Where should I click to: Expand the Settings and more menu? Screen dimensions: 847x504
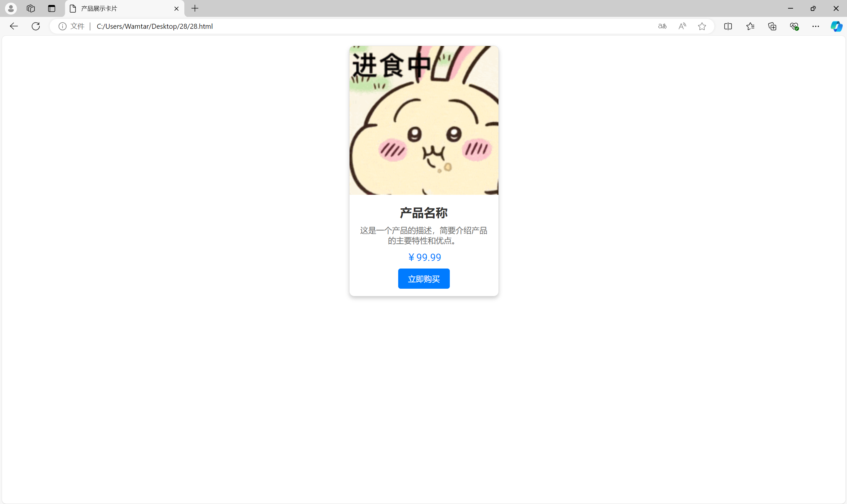(816, 26)
